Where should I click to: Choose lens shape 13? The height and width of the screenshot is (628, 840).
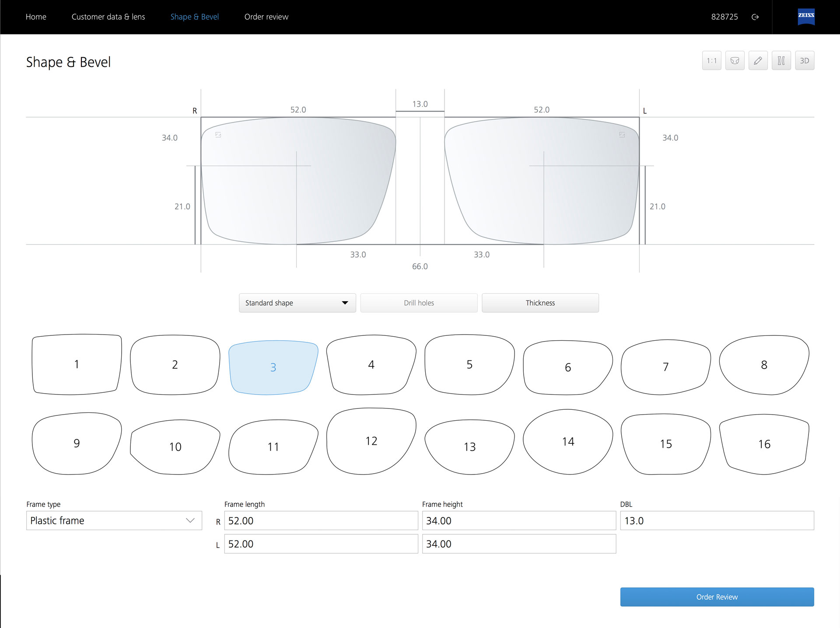469,447
